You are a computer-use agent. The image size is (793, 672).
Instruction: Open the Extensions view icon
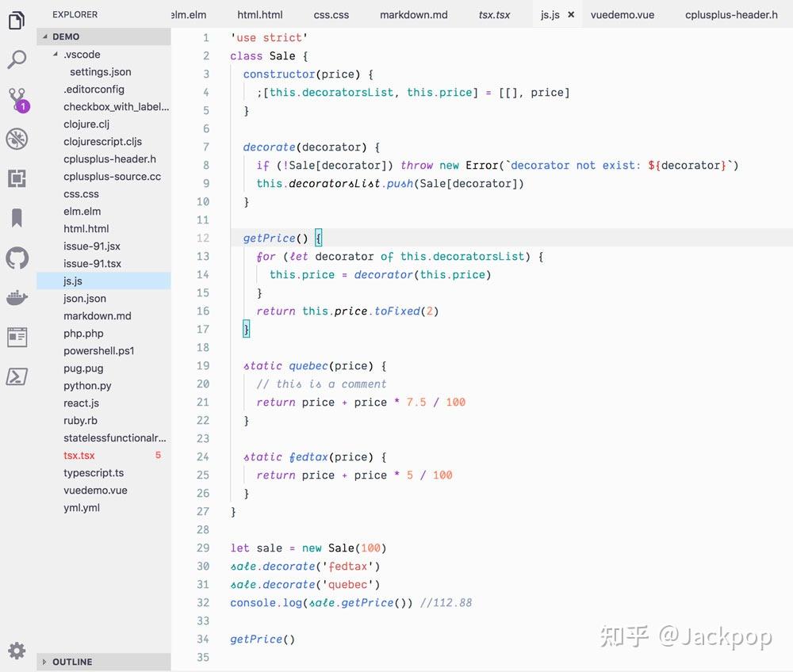pyautogui.click(x=17, y=178)
